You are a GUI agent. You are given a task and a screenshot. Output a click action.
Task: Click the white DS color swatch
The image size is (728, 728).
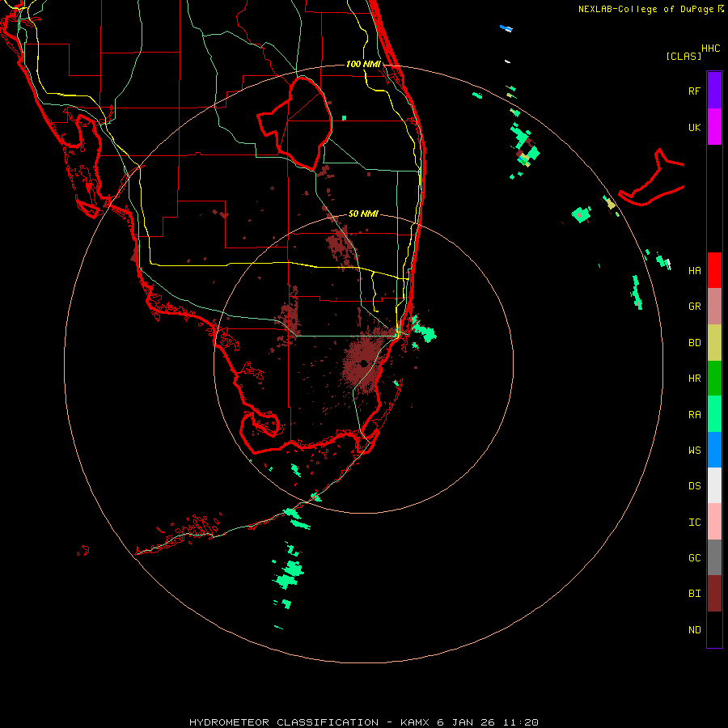click(714, 485)
